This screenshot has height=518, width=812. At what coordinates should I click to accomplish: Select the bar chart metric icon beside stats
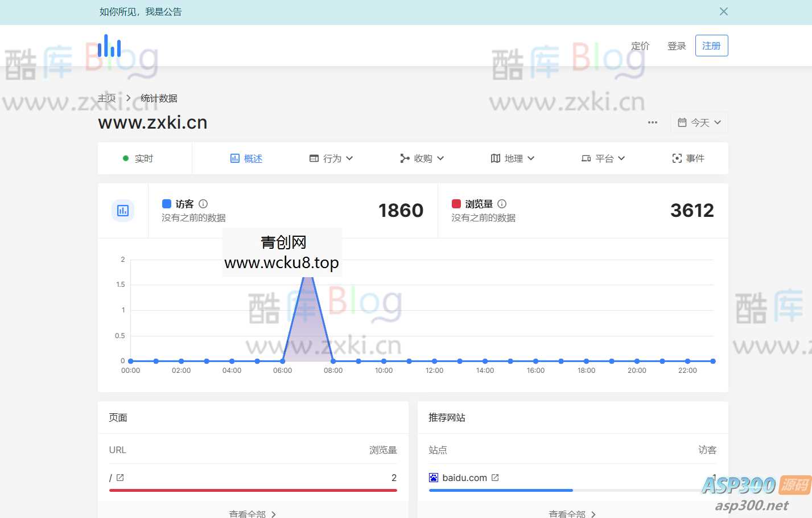tap(123, 210)
